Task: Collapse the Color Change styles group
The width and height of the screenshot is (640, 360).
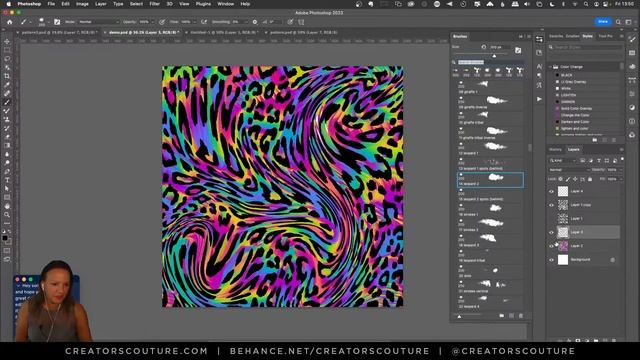Action: (550, 67)
